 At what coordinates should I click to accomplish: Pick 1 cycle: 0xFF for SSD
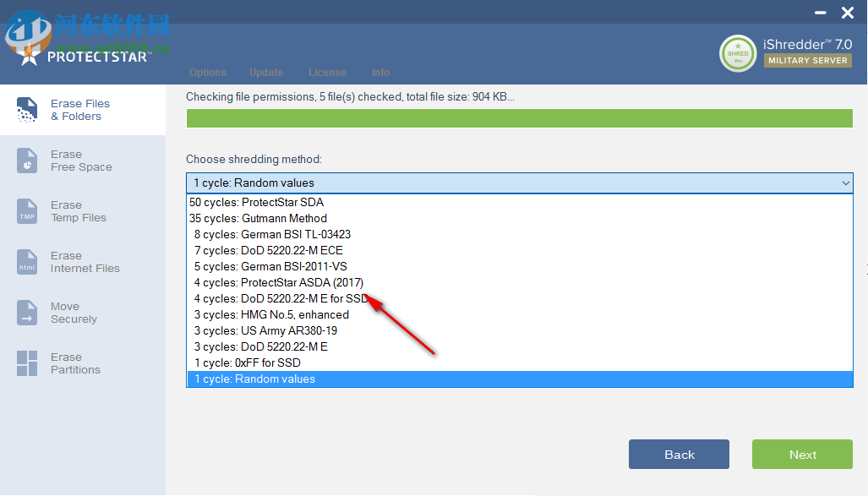(519, 362)
